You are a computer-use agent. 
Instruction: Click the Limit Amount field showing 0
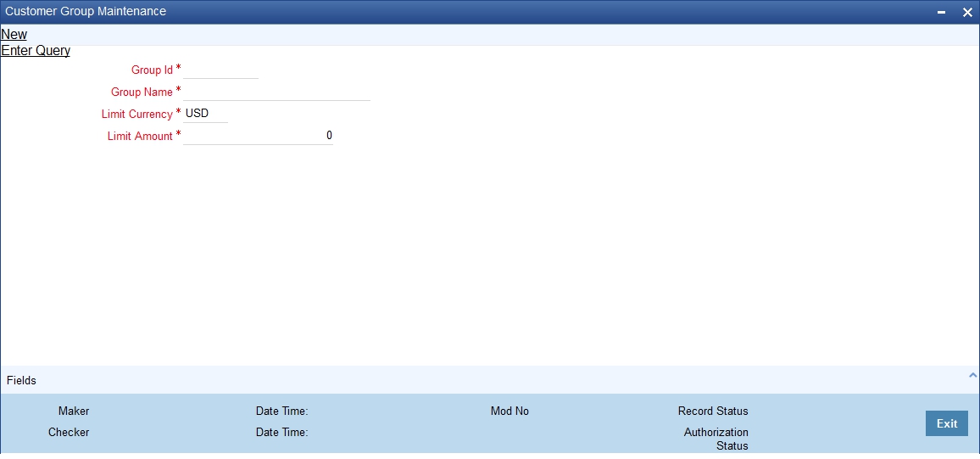pyautogui.click(x=258, y=136)
